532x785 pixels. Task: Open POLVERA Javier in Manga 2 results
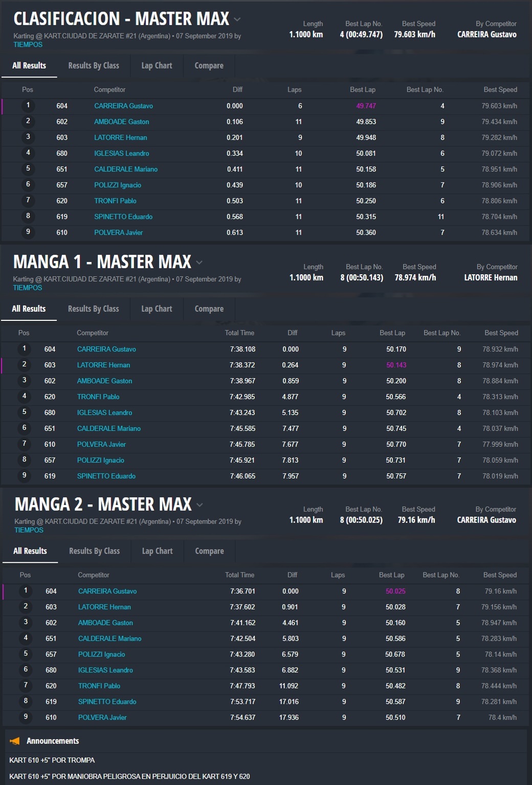tap(102, 717)
